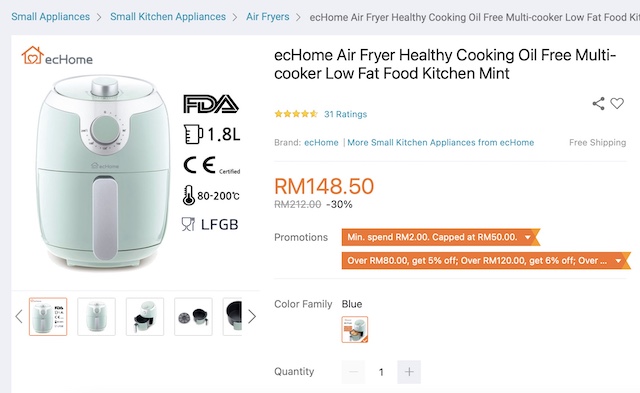Select the first air fryer thumbnail
This screenshot has width=640, height=393.
[x=48, y=317]
